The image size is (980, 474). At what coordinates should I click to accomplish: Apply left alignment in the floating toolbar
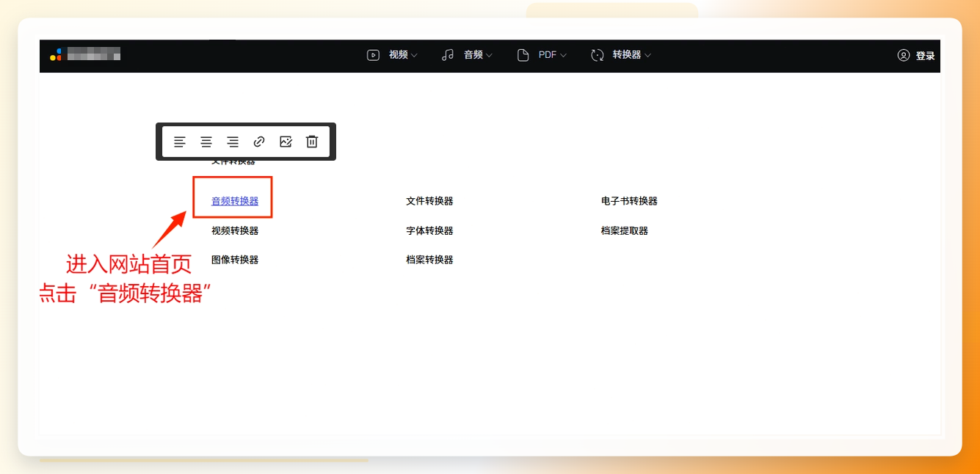[x=180, y=142]
